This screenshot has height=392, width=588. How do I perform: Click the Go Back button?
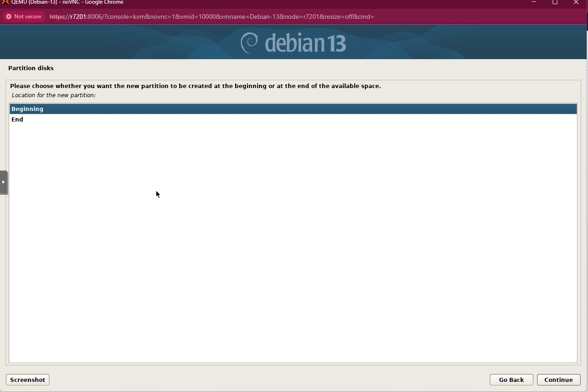pyautogui.click(x=511, y=380)
